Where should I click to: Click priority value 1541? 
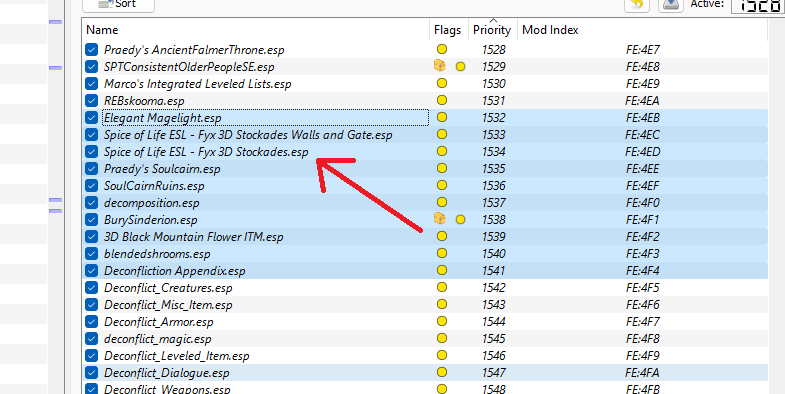tap(494, 271)
